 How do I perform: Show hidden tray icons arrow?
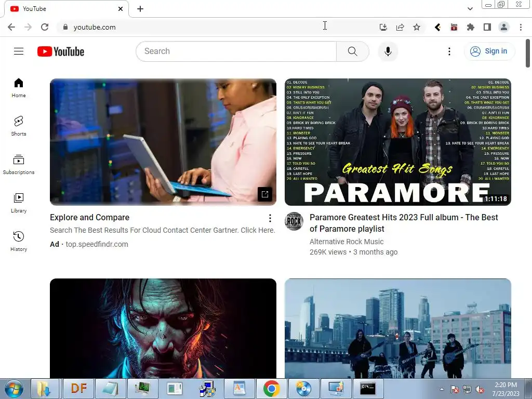442,390
